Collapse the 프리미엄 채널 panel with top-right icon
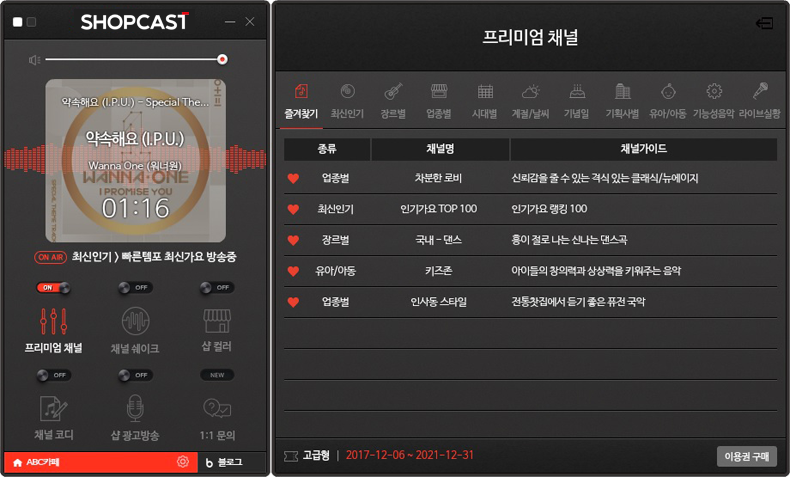 coord(765,23)
